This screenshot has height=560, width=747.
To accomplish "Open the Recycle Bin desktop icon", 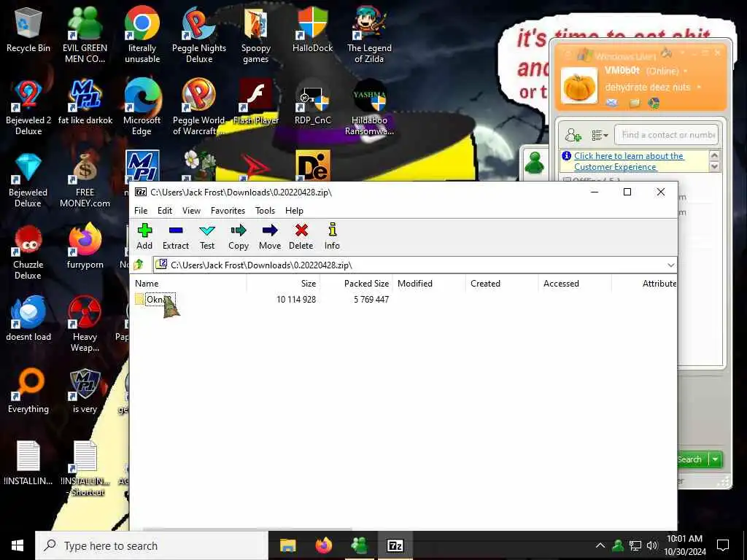I will pyautogui.click(x=28, y=29).
